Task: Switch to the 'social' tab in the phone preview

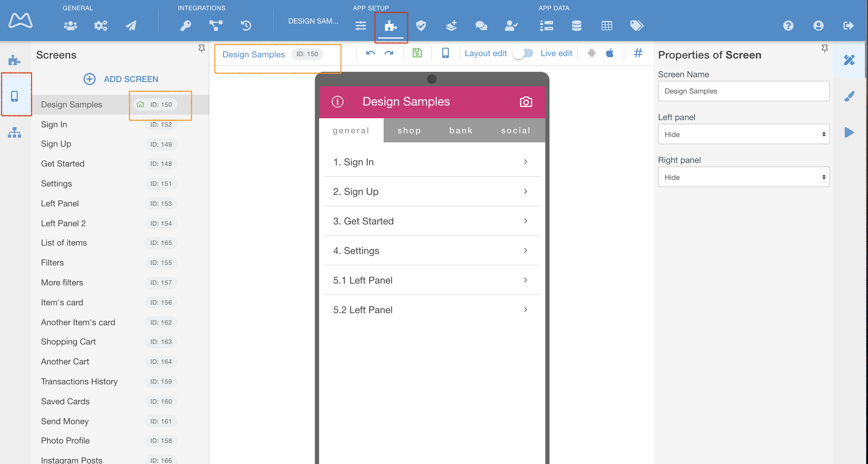Action: coord(516,130)
